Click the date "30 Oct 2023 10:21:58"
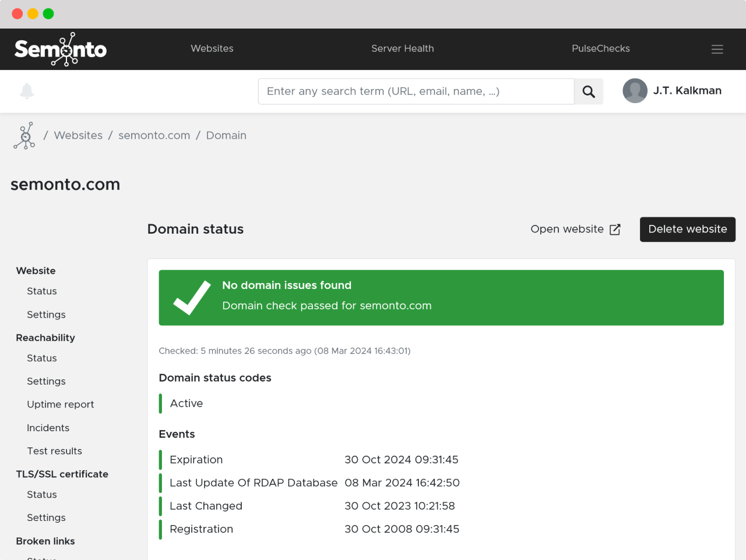Image resolution: width=746 pixels, height=560 pixels. [x=400, y=506]
